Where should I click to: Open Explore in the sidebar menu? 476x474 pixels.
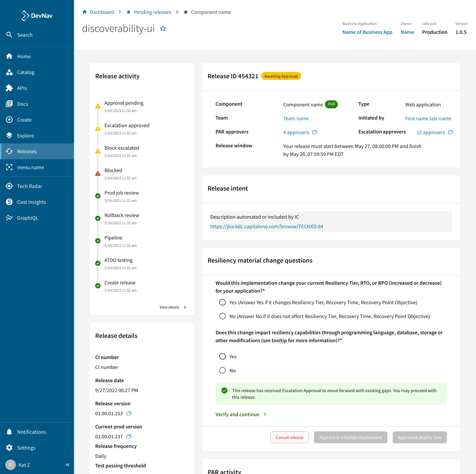pos(37,136)
